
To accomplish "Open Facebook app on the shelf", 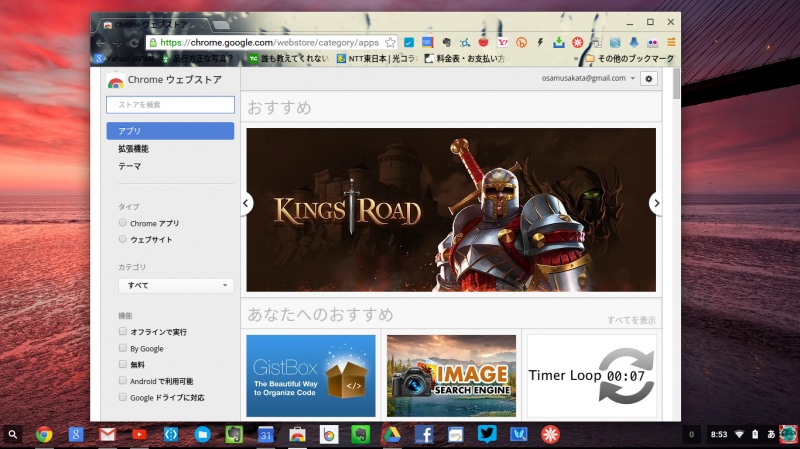I will [424, 434].
